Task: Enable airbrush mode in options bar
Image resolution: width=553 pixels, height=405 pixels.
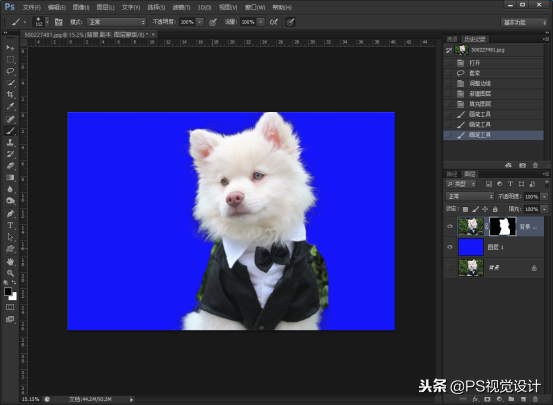Action: 274,22
